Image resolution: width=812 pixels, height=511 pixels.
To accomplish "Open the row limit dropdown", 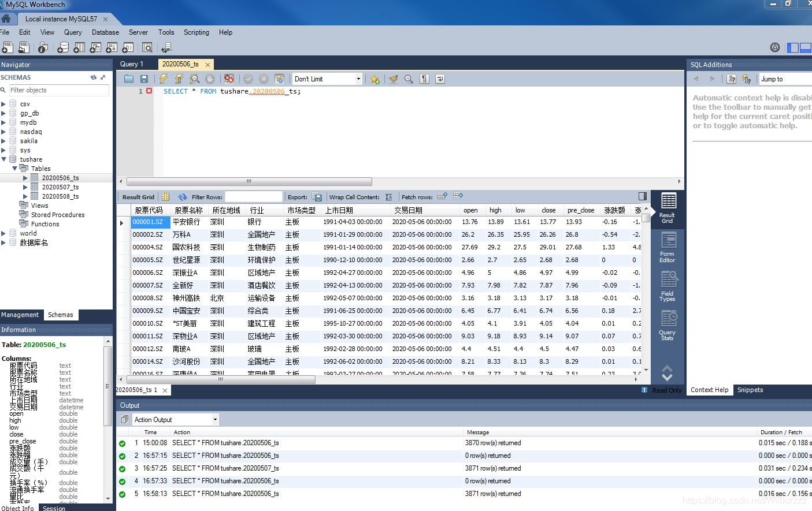I will pyautogui.click(x=358, y=79).
